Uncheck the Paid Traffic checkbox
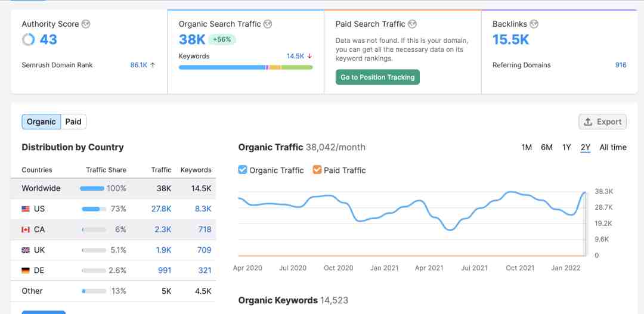 [317, 170]
